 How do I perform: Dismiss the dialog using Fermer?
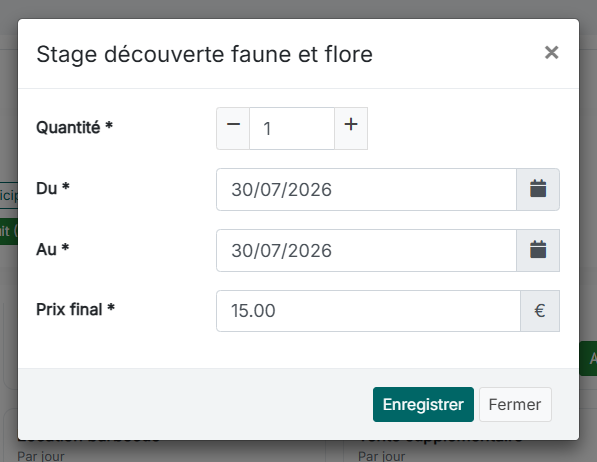[x=515, y=404]
